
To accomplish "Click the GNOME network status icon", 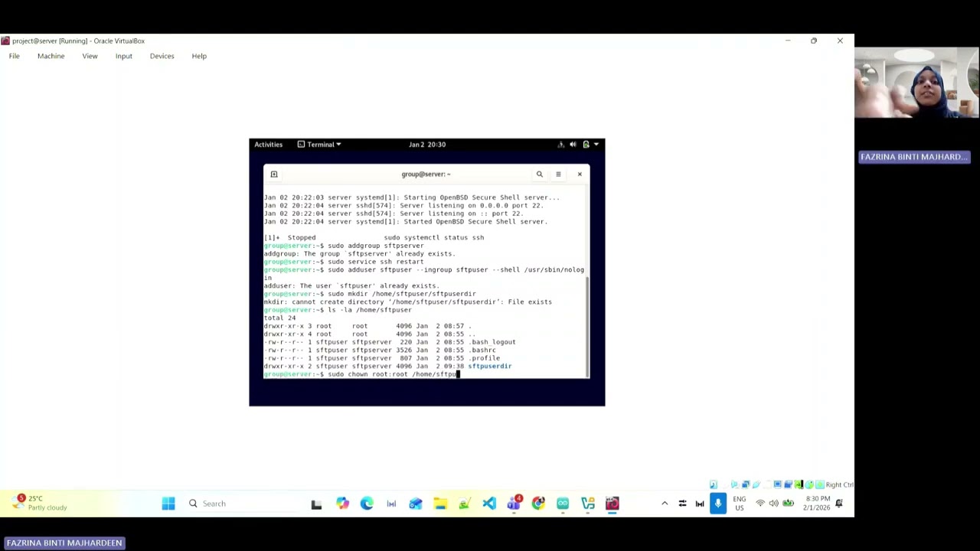I will (560, 145).
